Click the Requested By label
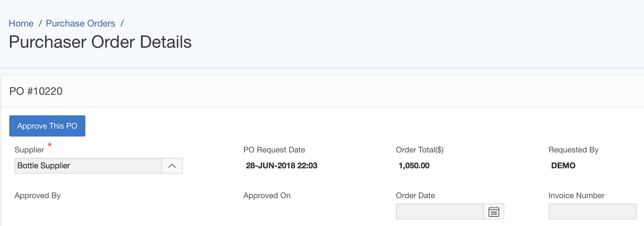This screenshot has width=644, height=226. click(x=573, y=150)
